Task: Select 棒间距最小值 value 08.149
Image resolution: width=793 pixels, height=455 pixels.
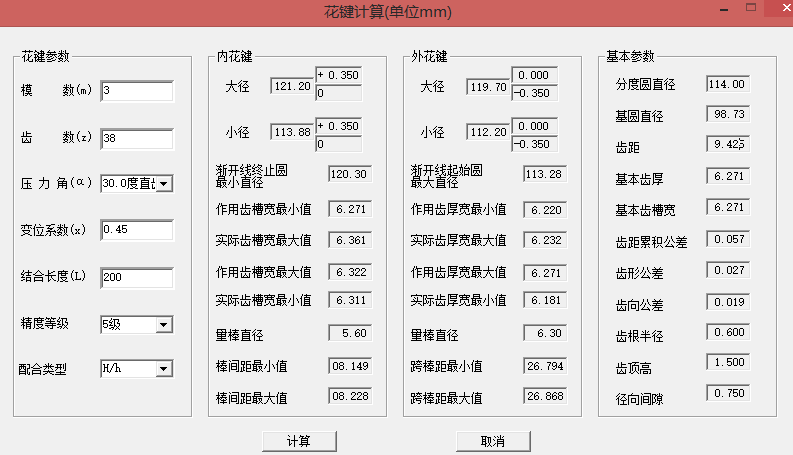Action: tap(350, 366)
